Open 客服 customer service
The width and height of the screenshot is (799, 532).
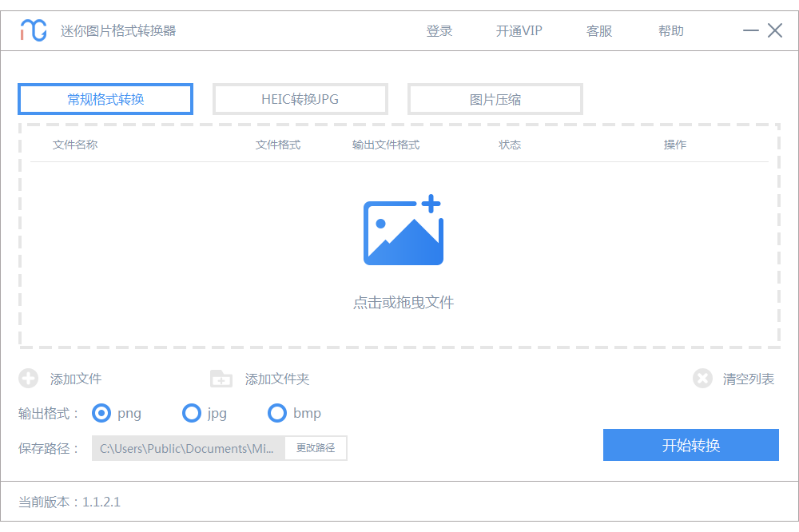point(599,31)
